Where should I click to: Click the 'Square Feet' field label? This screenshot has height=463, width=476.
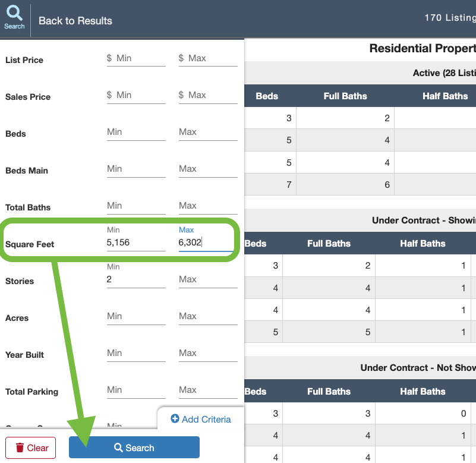[x=30, y=244]
